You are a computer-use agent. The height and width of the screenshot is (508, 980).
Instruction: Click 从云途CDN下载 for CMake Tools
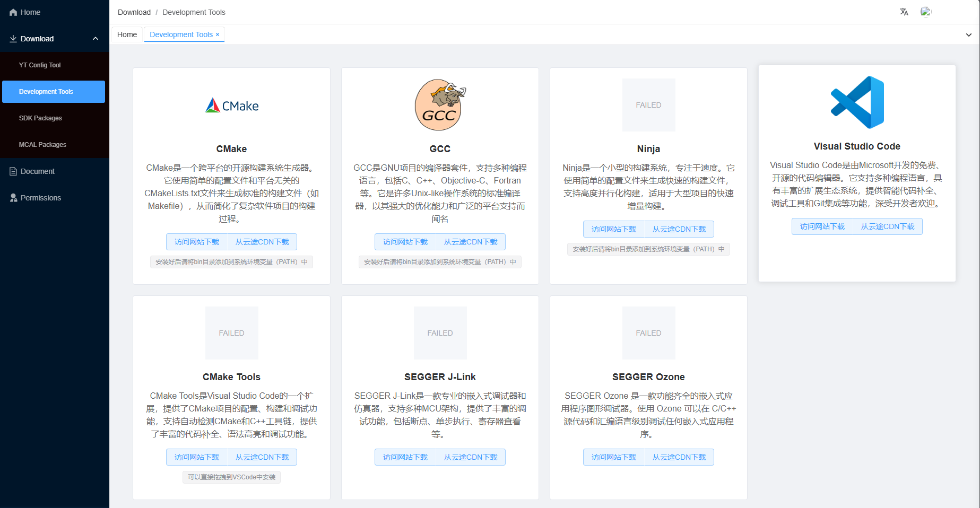click(x=262, y=457)
